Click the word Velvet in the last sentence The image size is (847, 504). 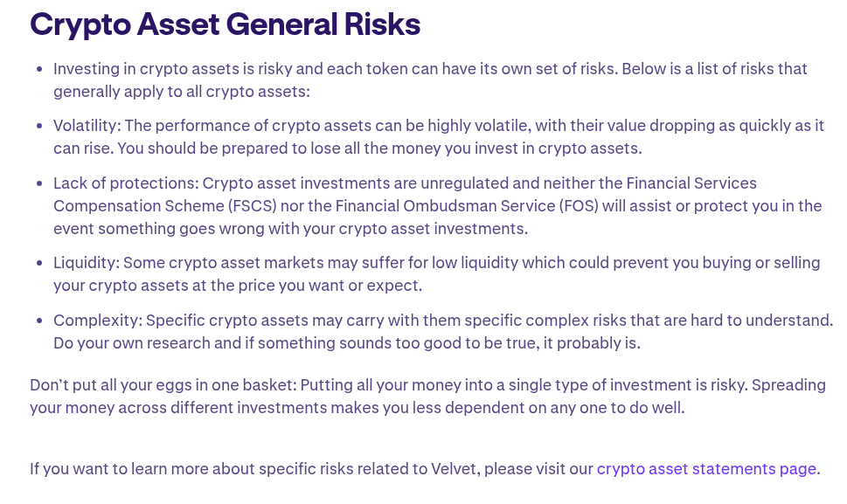[453, 469]
